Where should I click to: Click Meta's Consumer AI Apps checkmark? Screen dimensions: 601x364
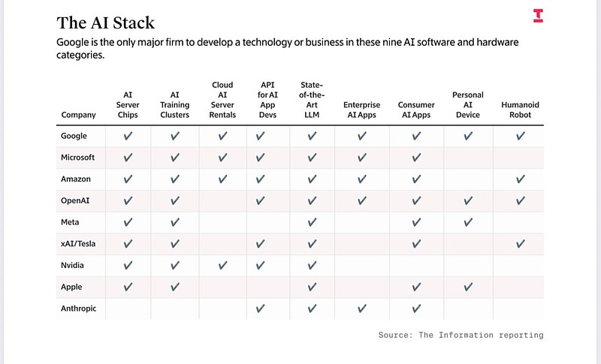pyautogui.click(x=415, y=222)
